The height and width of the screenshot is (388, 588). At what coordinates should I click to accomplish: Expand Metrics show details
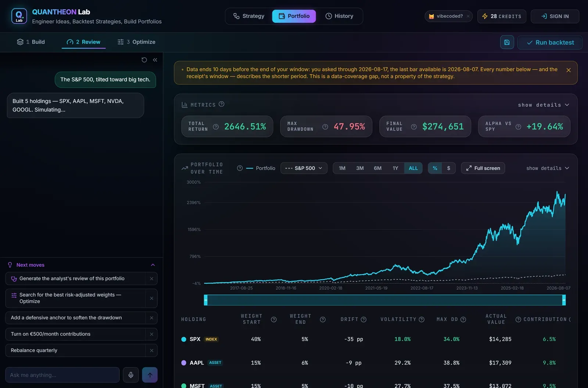coord(544,105)
